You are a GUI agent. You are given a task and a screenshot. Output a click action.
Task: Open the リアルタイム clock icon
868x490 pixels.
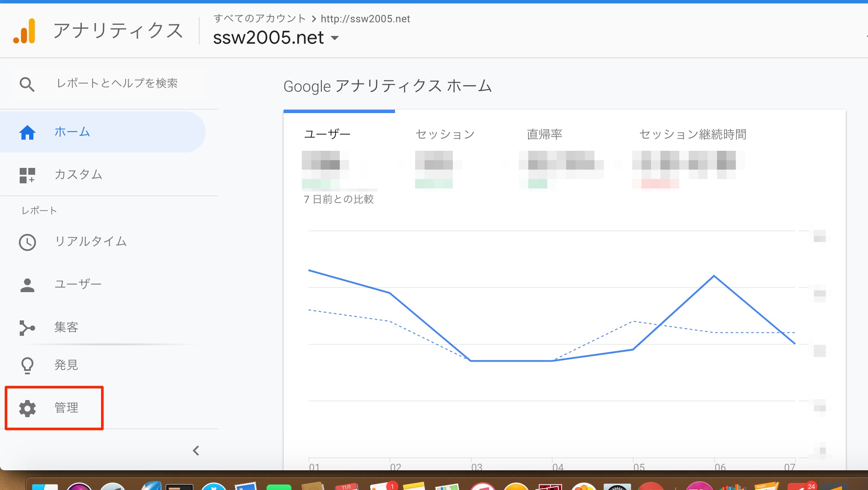(x=27, y=242)
